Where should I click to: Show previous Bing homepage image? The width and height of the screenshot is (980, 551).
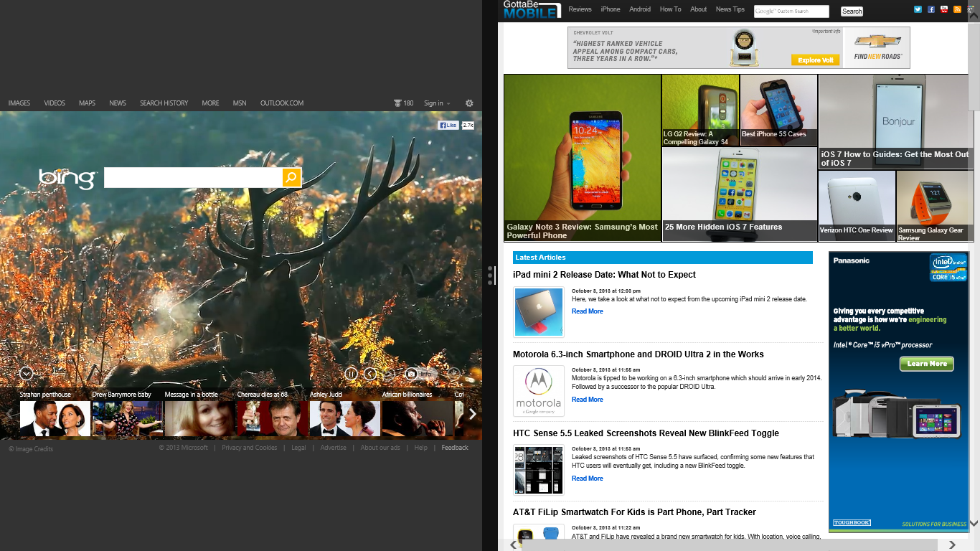click(x=370, y=373)
